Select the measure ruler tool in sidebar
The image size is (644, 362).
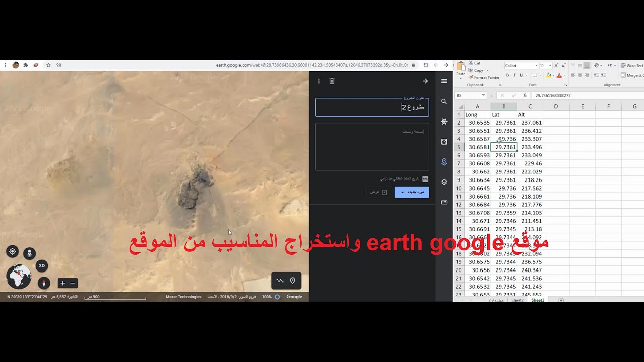click(x=444, y=202)
